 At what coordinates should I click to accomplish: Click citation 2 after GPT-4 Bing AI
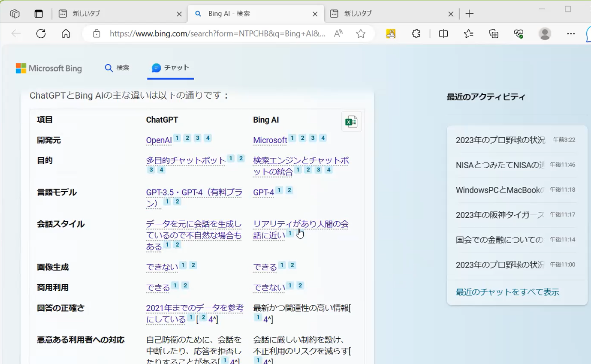(289, 190)
